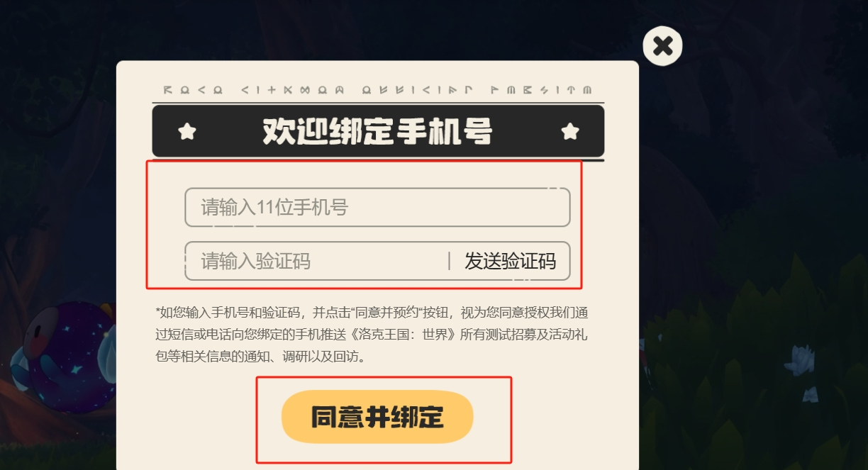
Task: Click the starry round creature at left
Action: tap(62, 357)
